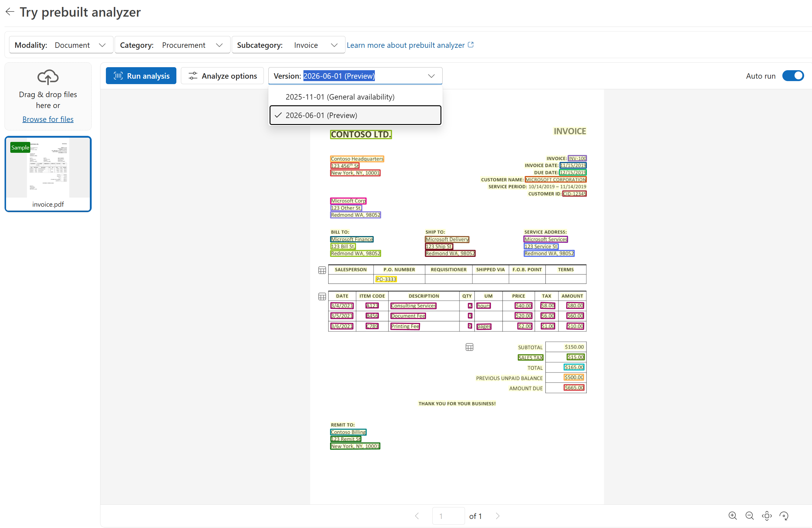Select the Microsoft Finance billing name
This screenshot has height=528, width=812.
(x=352, y=240)
